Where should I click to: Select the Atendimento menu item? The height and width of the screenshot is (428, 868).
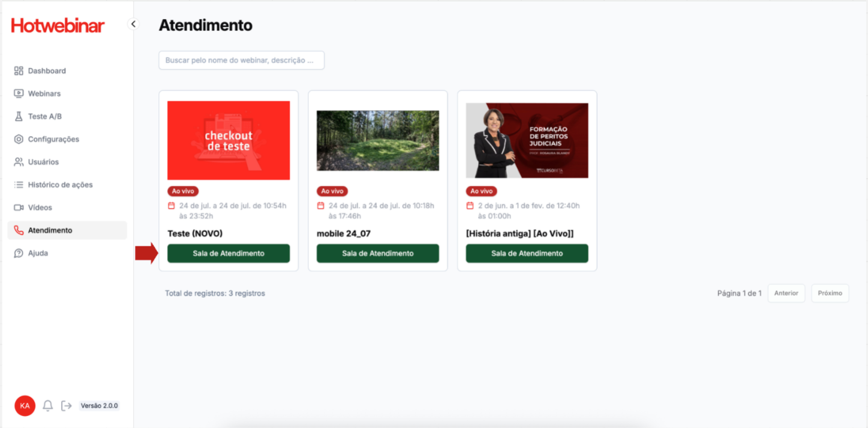[x=67, y=230]
